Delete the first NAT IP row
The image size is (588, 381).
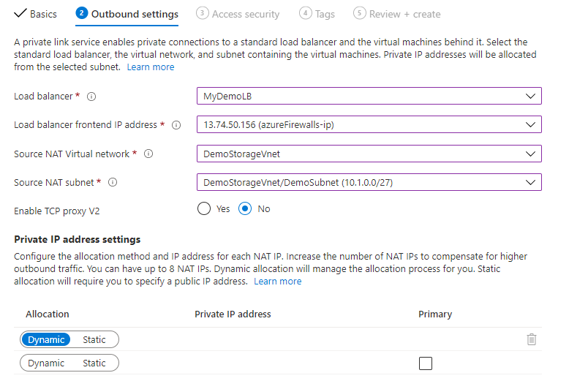532,339
